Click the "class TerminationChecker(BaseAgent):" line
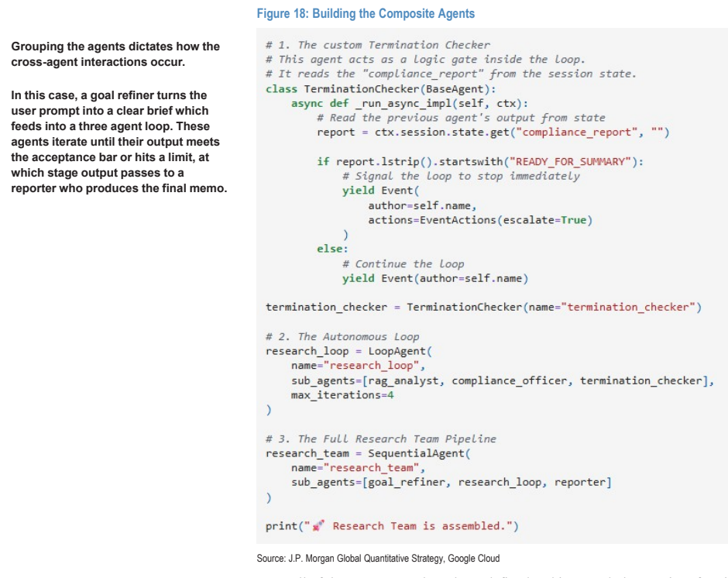The width and height of the screenshot is (728, 578). point(381,89)
